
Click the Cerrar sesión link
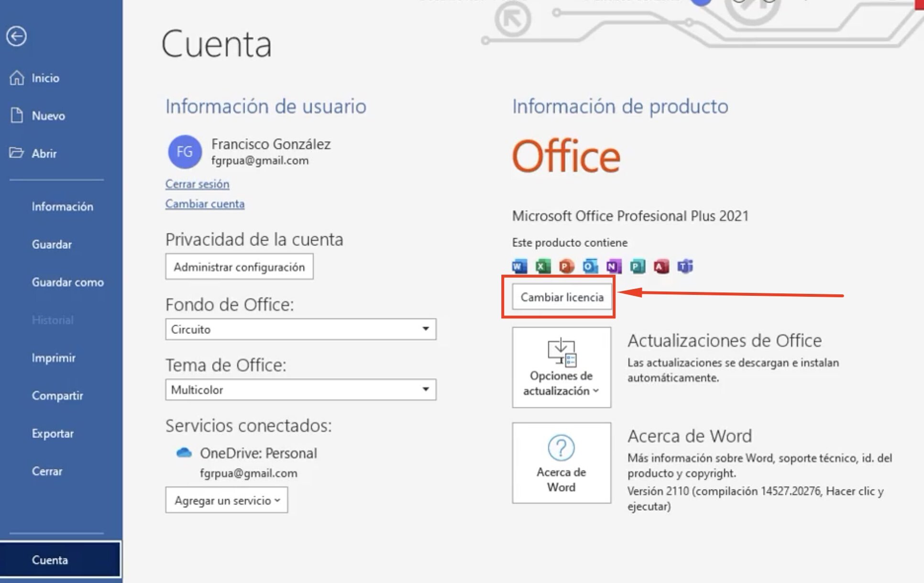click(197, 184)
